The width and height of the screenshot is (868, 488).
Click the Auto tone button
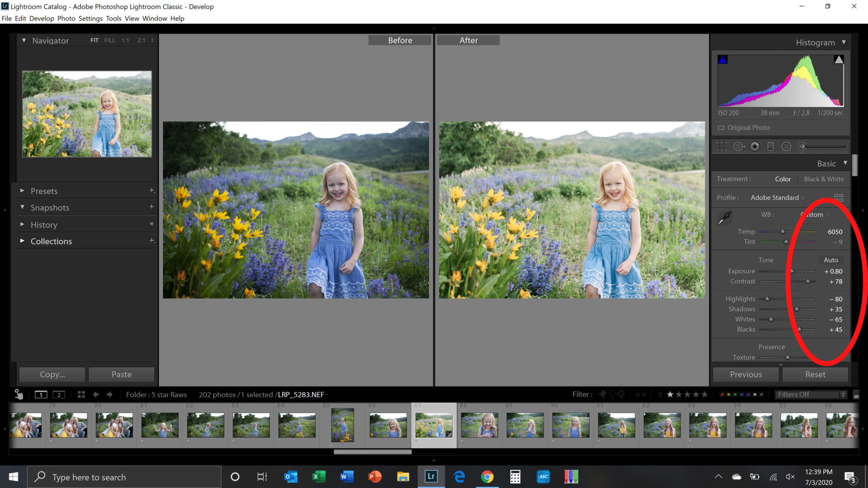(x=830, y=260)
